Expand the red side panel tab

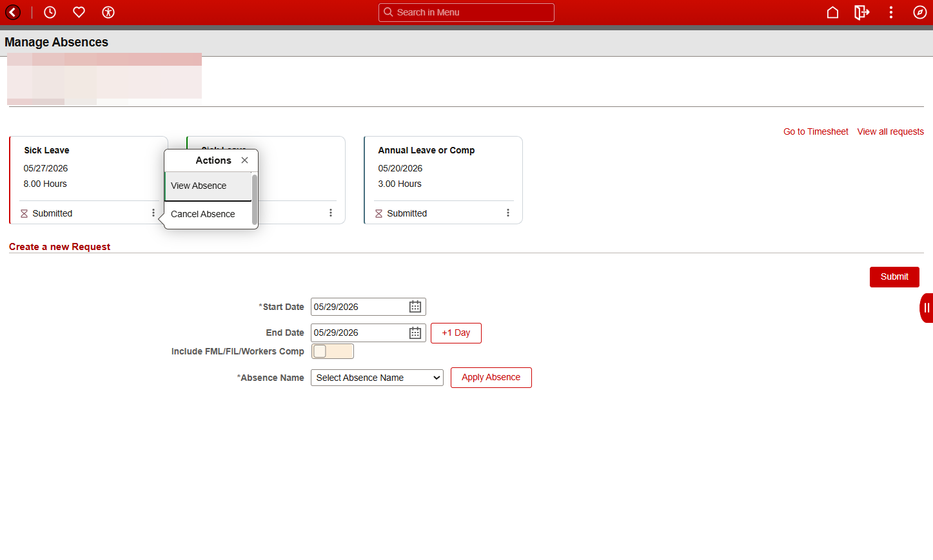point(927,308)
